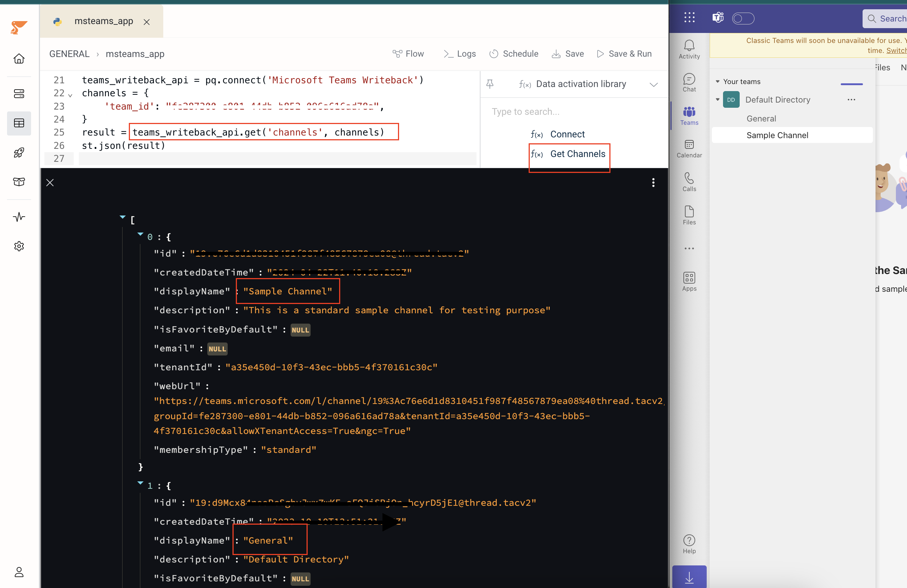Open Files in the Teams rail
The image size is (907, 588).
point(689,215)
